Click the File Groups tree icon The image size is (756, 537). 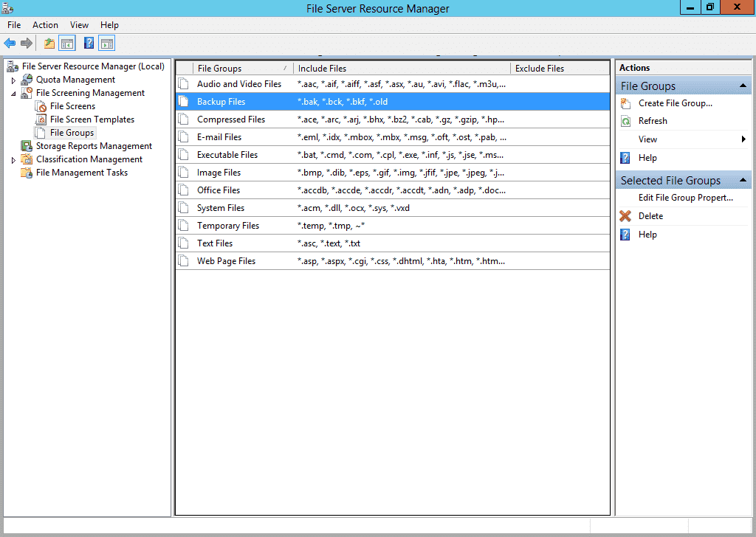[x=41, y=133]
